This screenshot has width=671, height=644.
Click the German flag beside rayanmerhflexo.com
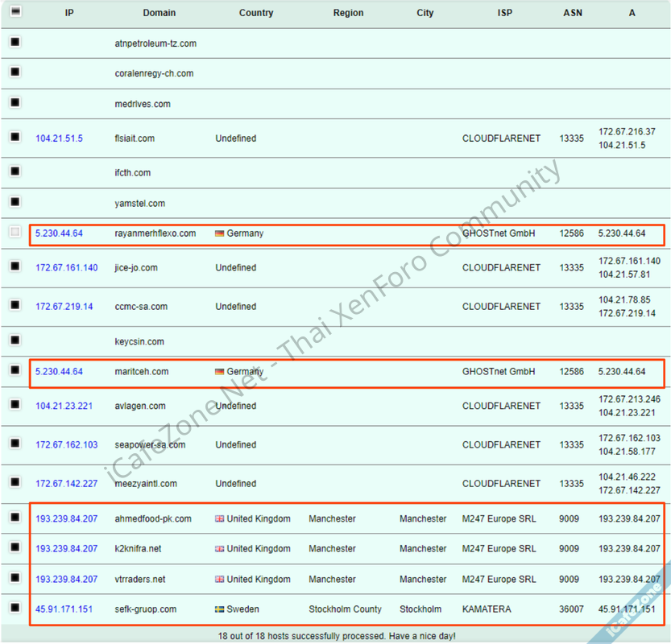click(x=219, y=234)
